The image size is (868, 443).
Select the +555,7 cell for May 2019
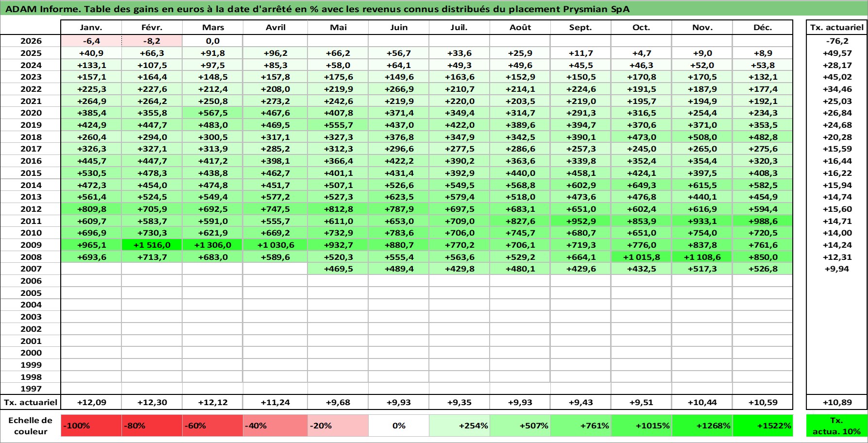338,125
